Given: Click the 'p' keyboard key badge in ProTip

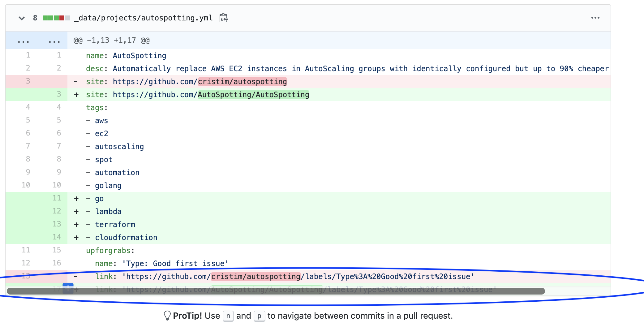Looking at the screenshot, I should pos(259,316).
